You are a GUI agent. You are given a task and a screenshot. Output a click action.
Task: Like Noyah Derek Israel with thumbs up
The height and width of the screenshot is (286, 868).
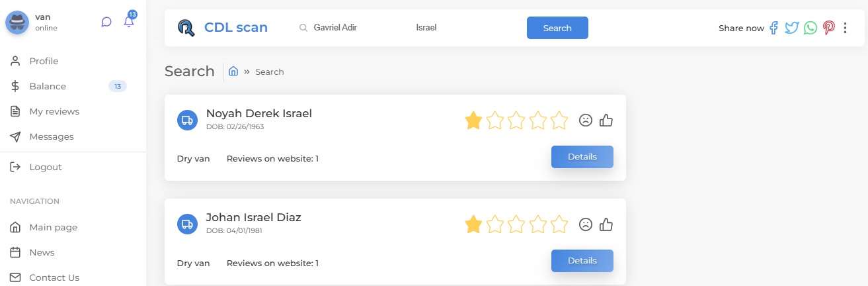pos(606,120)
